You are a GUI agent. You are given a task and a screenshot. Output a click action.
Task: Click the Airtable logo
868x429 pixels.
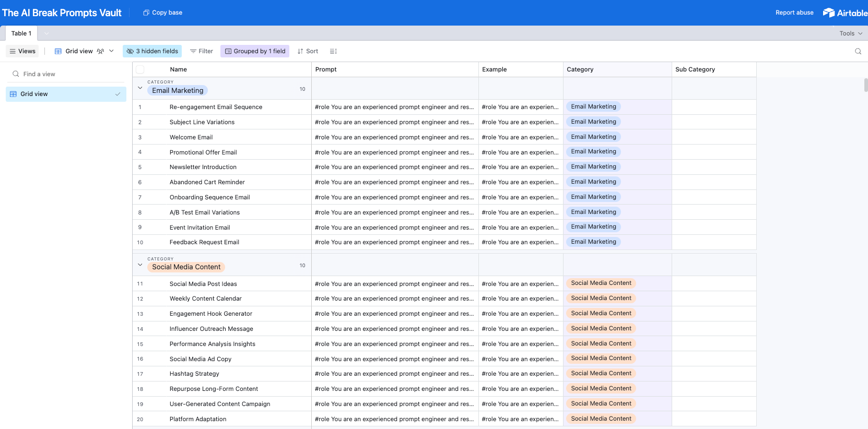(845, 13)
